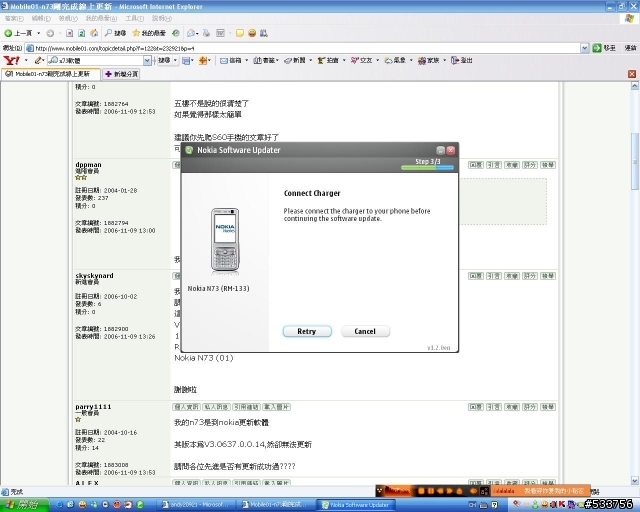This screenshot has width=640, height=512.
Task: Open the Back history dropdown arrow
Action: 39,33
